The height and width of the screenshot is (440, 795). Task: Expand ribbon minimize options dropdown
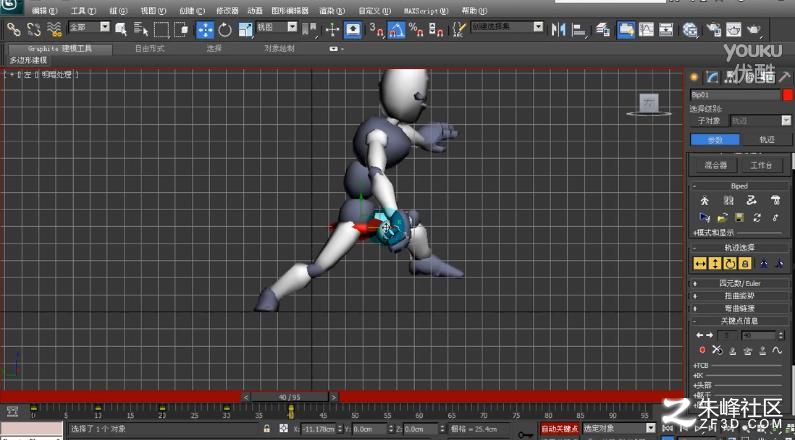click(336, 49)
